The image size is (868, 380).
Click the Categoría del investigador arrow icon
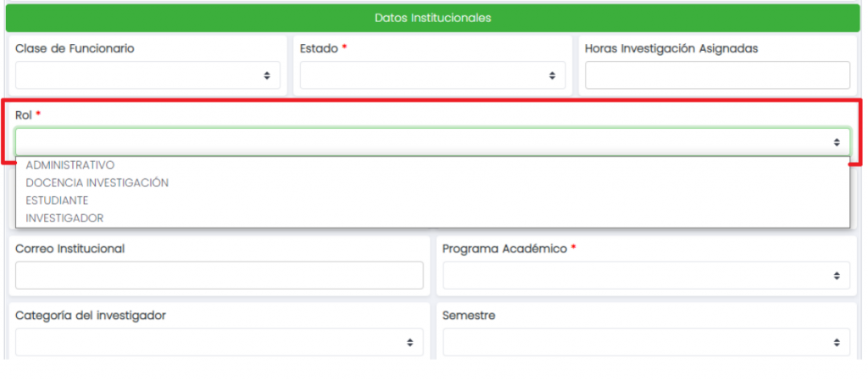[409, 343]
